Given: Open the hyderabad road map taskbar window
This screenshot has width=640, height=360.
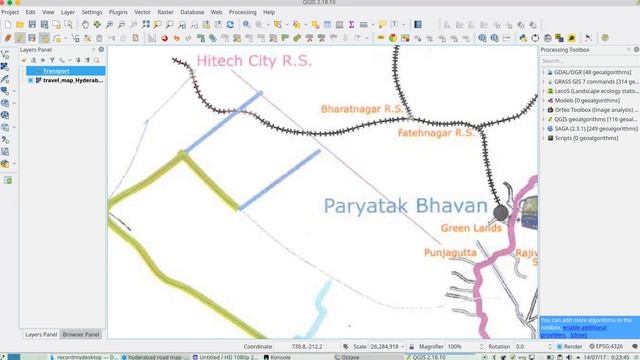Looking at the screenshot, I should point(155,357).
